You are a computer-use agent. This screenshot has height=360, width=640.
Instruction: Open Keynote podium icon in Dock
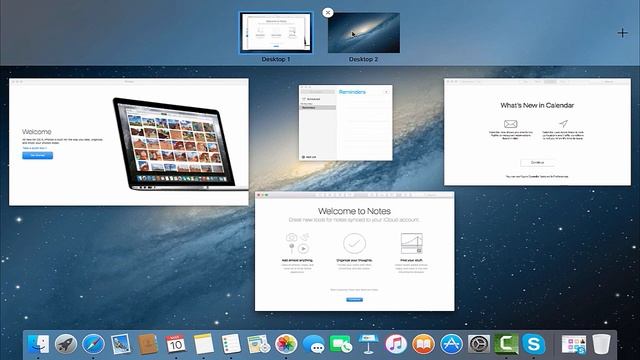368,344
